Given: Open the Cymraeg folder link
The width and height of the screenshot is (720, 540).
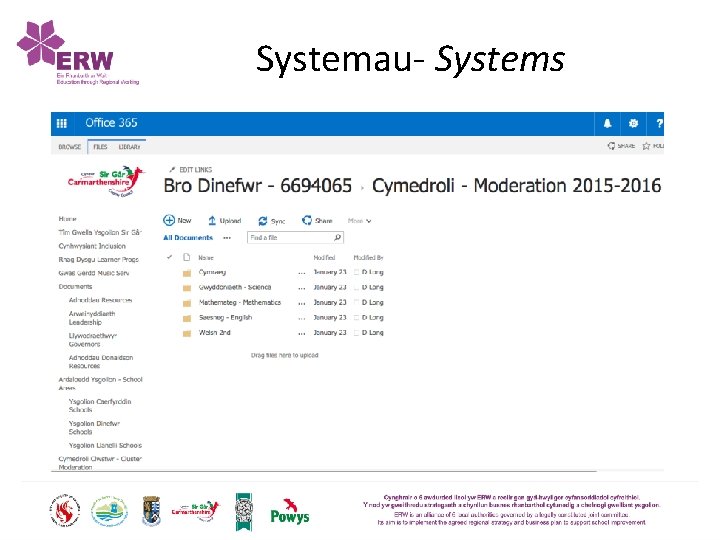Looking at the screenshot, I should pos(212,272).
